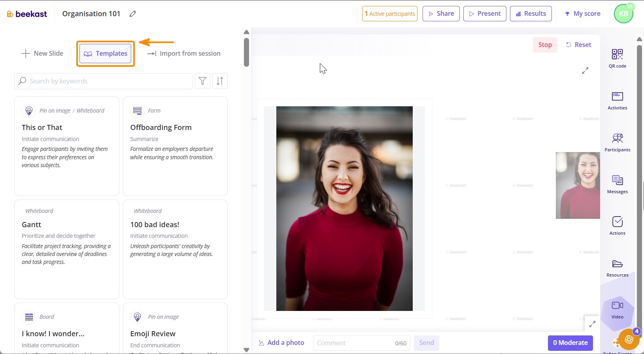The width and height of the screenshot is (644, 354).
Task: Click the pin icon on This or That card
Action: 29,111
